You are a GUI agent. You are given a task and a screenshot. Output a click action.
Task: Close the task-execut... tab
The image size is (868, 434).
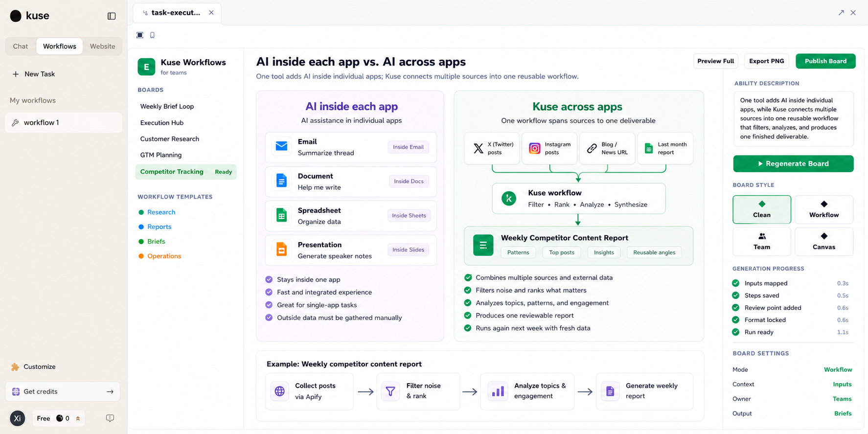211,13
